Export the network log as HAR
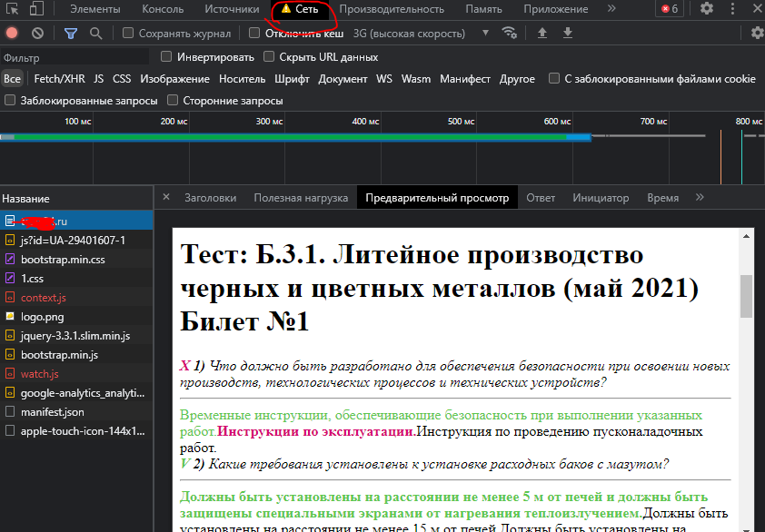The image size is (765, 532). (567, 33)
